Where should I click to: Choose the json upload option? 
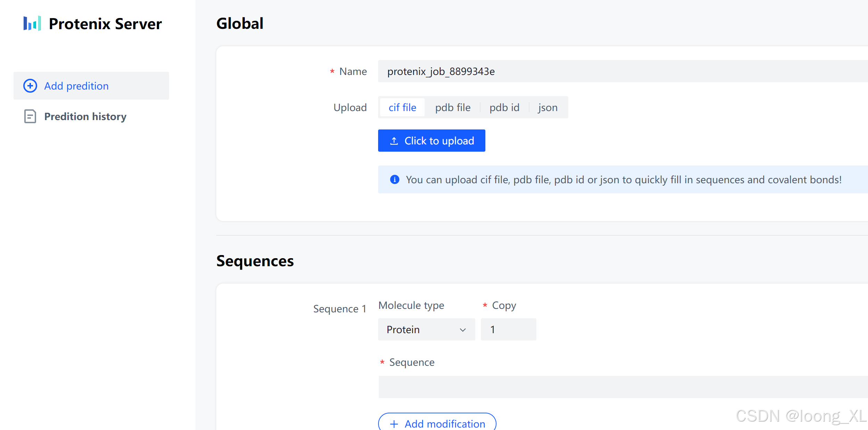pos(548,108)
